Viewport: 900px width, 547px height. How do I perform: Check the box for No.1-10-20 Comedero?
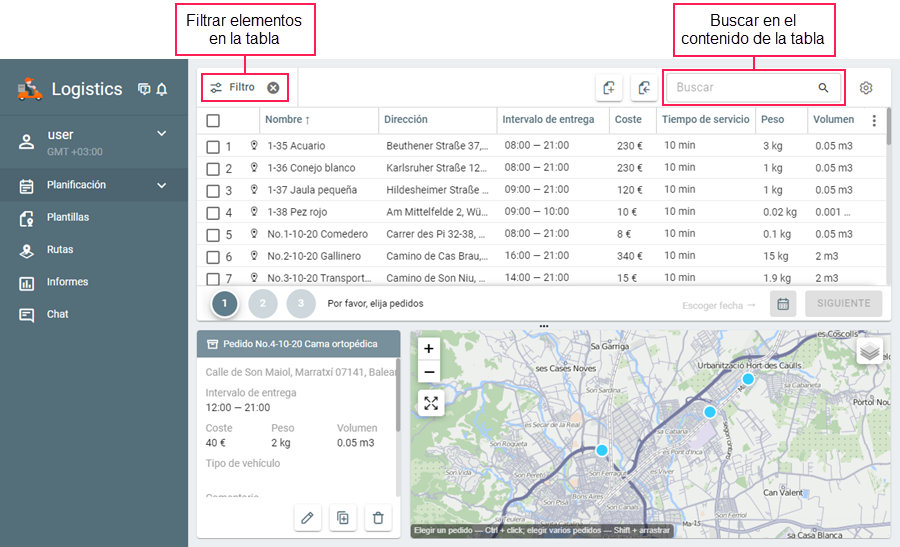pyautogui.click(x=213, y=235)
